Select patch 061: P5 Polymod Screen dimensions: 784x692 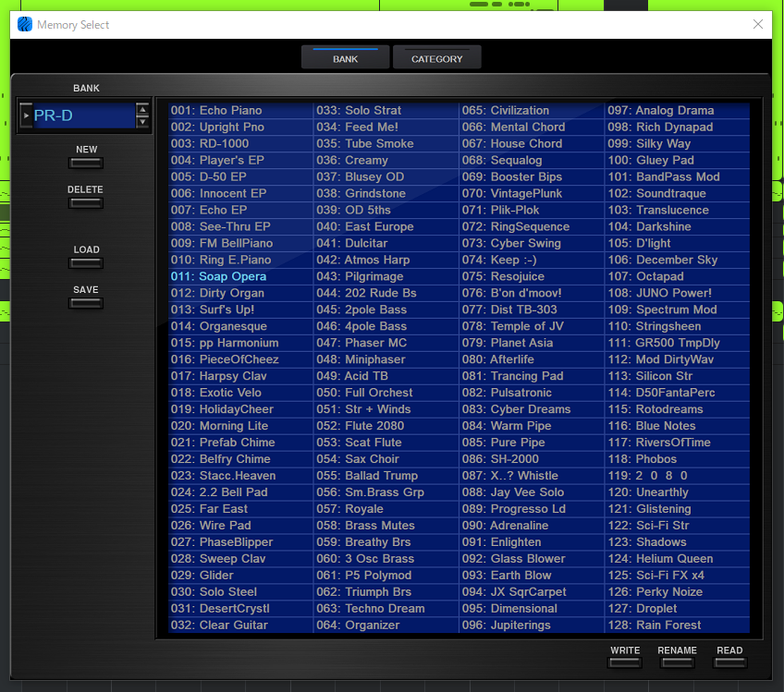pos(386,575)
